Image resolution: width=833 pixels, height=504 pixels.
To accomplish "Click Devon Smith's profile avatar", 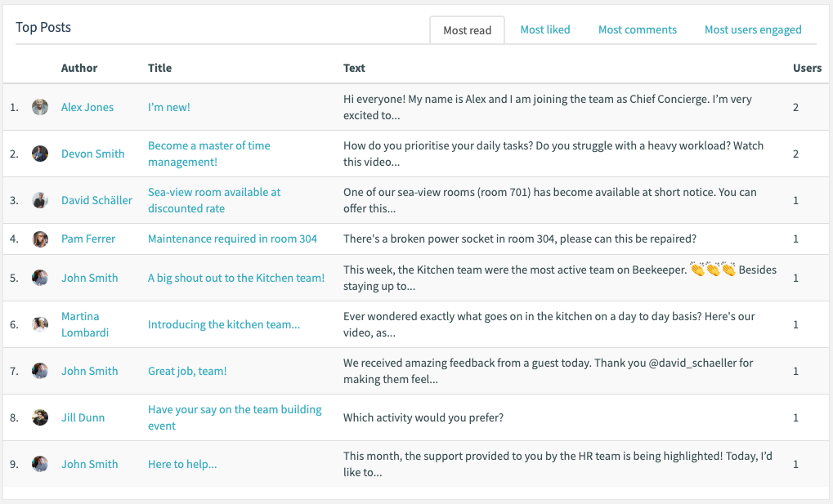I will click(40, 154).
